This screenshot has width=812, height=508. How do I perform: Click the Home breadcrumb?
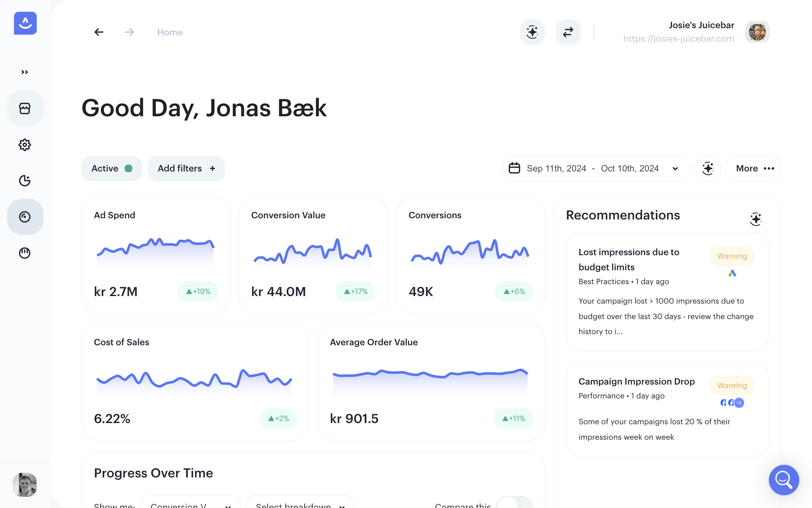(170, 32)
